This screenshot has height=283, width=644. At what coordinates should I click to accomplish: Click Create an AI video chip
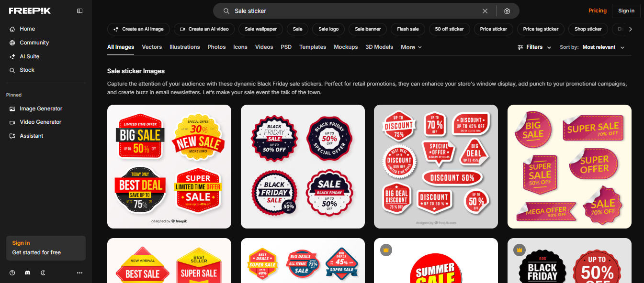coord(204,29)
